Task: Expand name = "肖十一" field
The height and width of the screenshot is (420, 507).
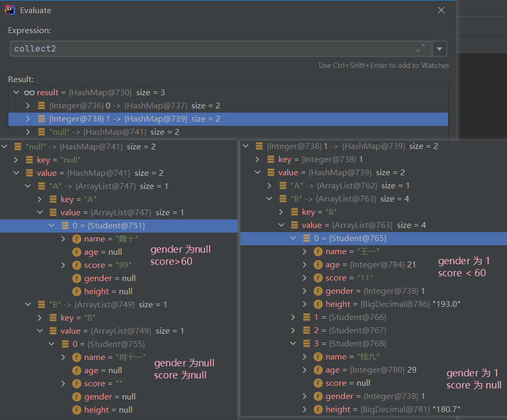Action: pos(63,357)
